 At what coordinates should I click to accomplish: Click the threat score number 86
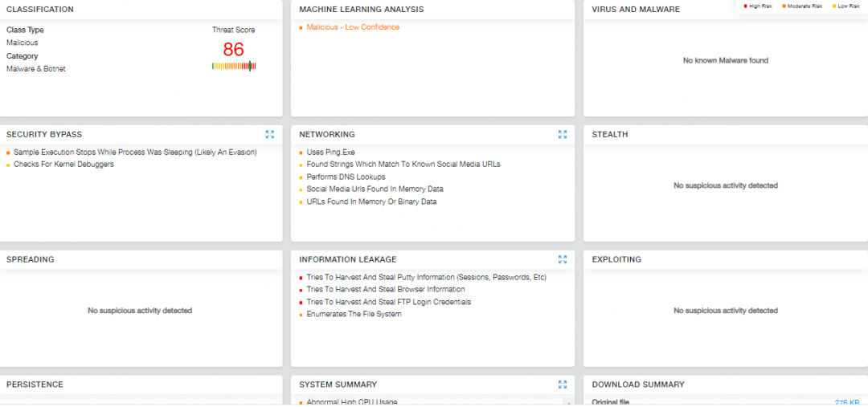(233, 49)
